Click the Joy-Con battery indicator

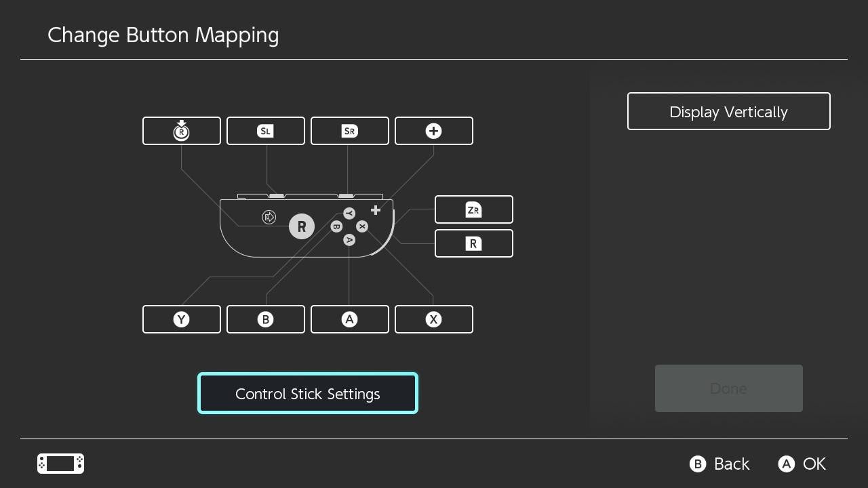tap(60, 464)
